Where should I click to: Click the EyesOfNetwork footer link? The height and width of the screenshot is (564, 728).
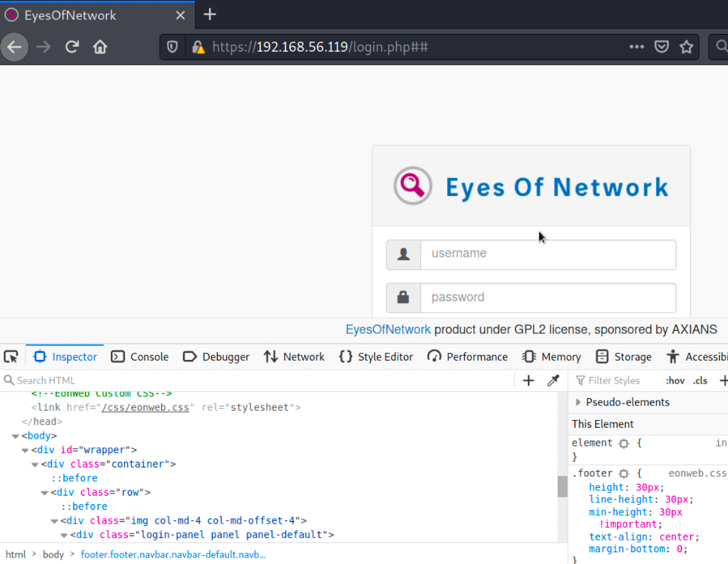388,329
